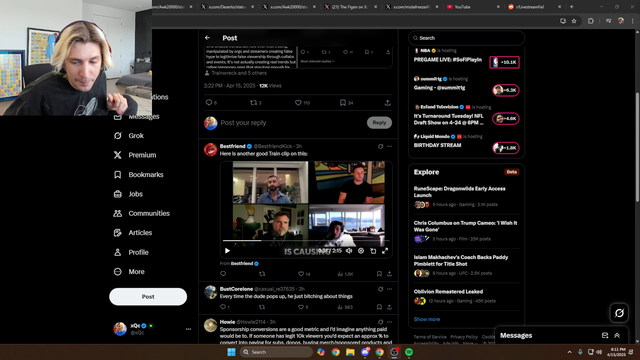Screen dimensions: 640x360
Task: Like the main post with 110 likes
Action: pyautogui.click(x=298, y=102)
